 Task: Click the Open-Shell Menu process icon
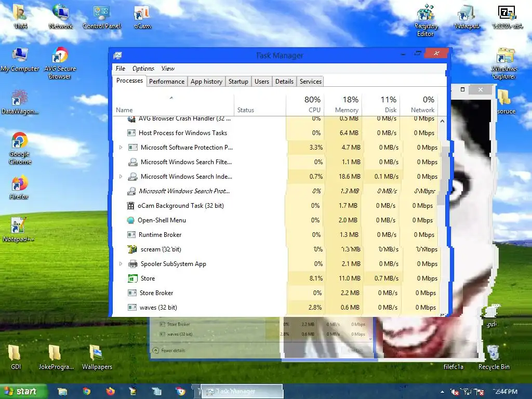click(130, 220)
